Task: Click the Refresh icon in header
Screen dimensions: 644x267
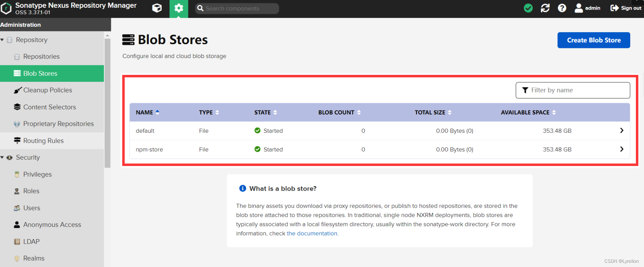Action: pos(545,8)
